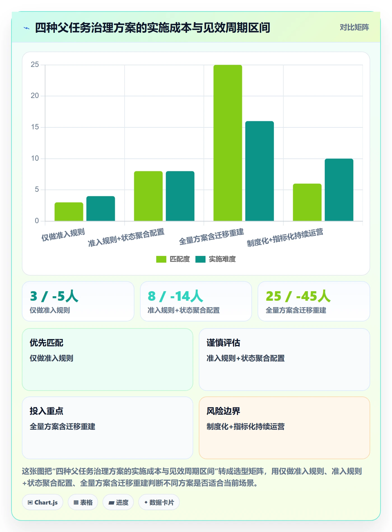Screen dimensions: 392x532
Task: Click the grid icon in 表格 chip
Action: point(76,503)
